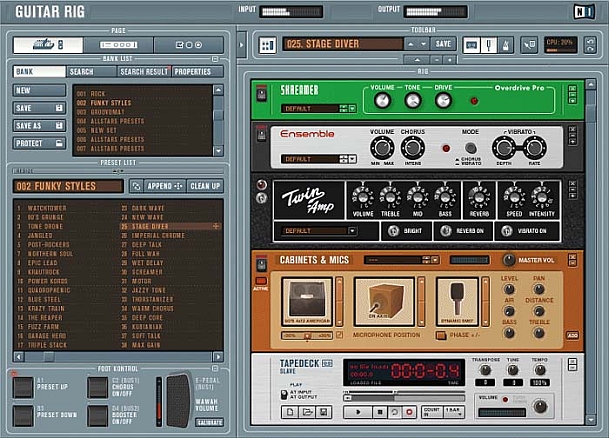Viewport: 609px width, 438px height.
Task: Open the Properties tab
Action: pos(198,71)
